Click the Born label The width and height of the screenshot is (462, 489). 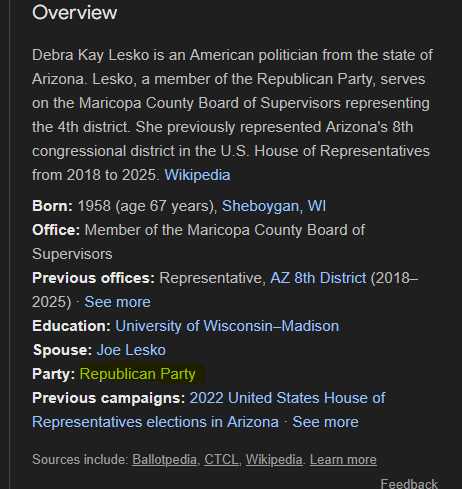pyautogui.click(x=52, y=206)
